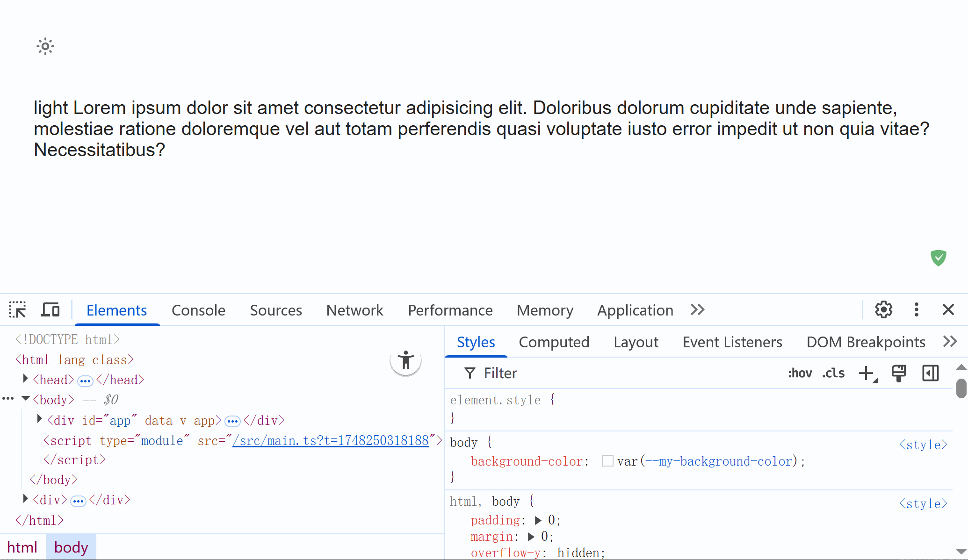Click the background-color property name

(527, 461)
